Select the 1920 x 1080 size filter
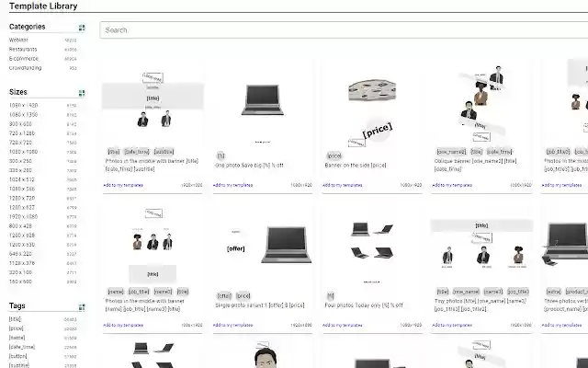Viewport: 588px width, 368px height. (23, 217)
